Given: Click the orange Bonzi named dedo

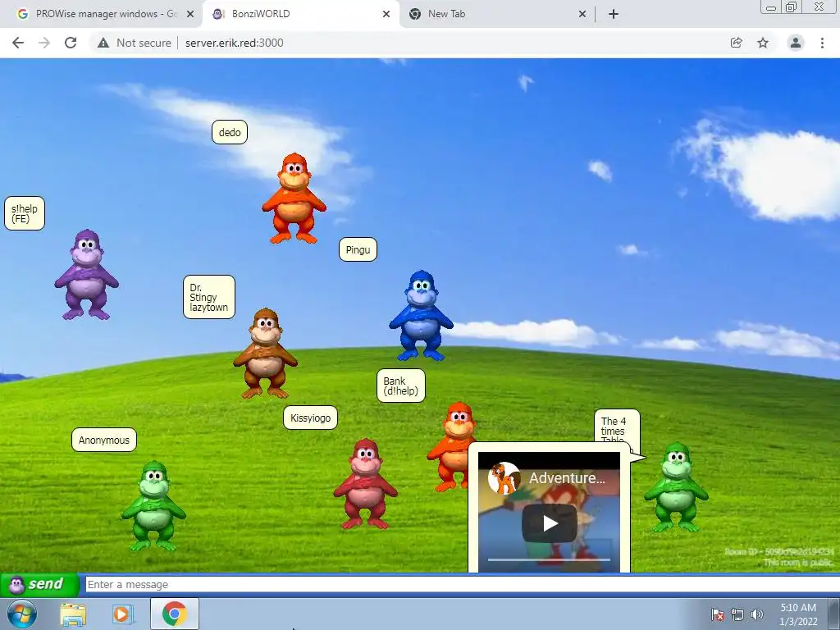Looking at the screenshot, I should [x=294, y=199].
